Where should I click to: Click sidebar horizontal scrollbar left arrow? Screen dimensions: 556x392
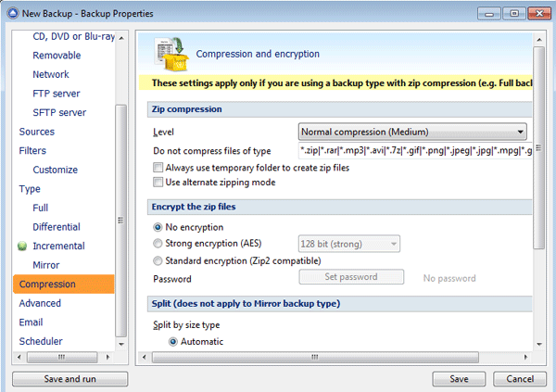point(19,357)
